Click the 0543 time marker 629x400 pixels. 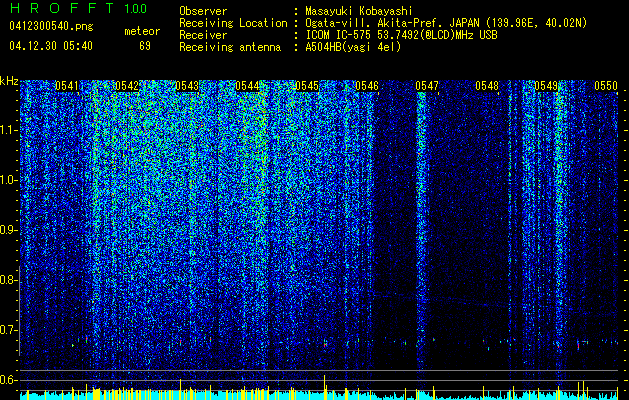(187, 86)
